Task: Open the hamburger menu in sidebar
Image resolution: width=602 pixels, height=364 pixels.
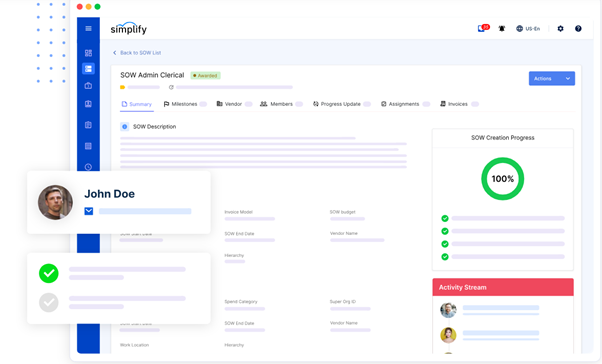Action: click(x=88, y=28)
